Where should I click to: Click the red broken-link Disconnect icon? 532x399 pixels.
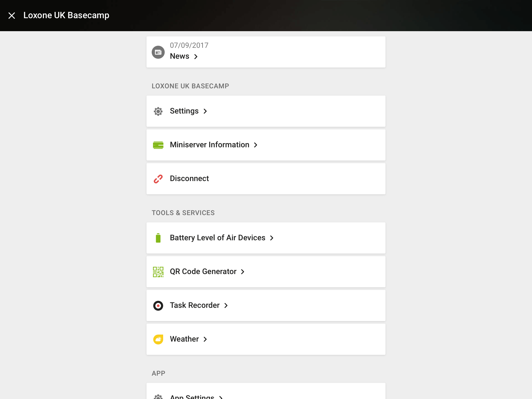158,179
